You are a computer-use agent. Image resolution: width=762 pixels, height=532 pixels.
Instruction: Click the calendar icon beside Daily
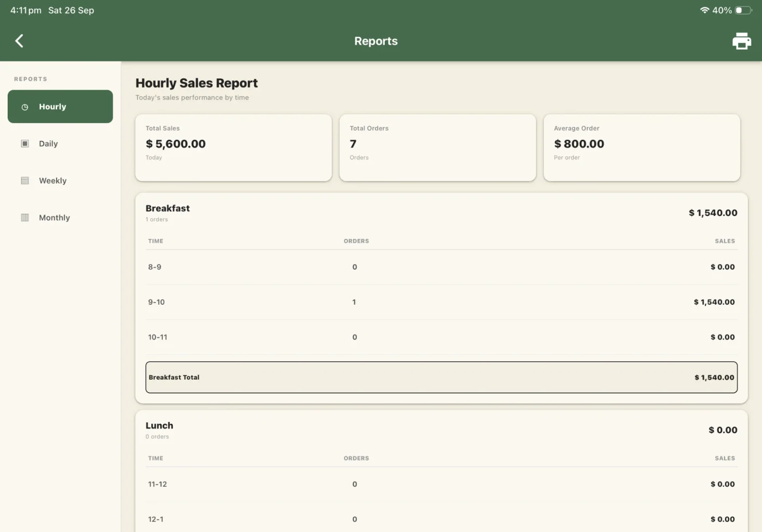point(24,144)
